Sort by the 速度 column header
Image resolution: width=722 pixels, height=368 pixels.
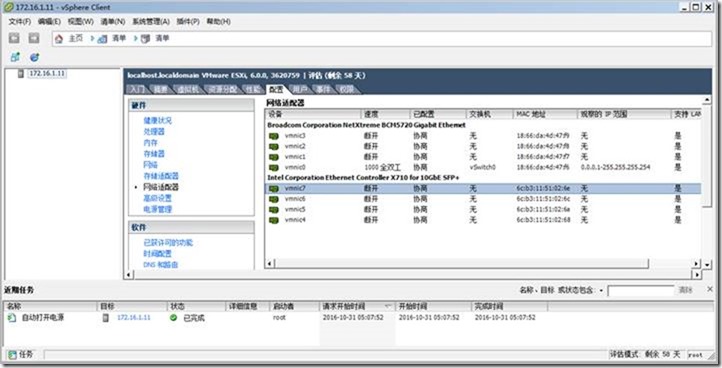coord(386,114)
